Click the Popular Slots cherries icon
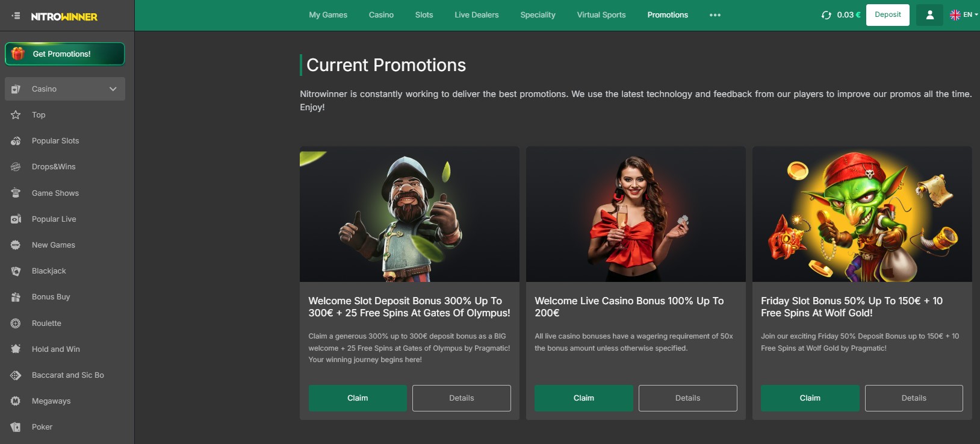The width and height of the screenshot is (980, 444). pos(16,141)
